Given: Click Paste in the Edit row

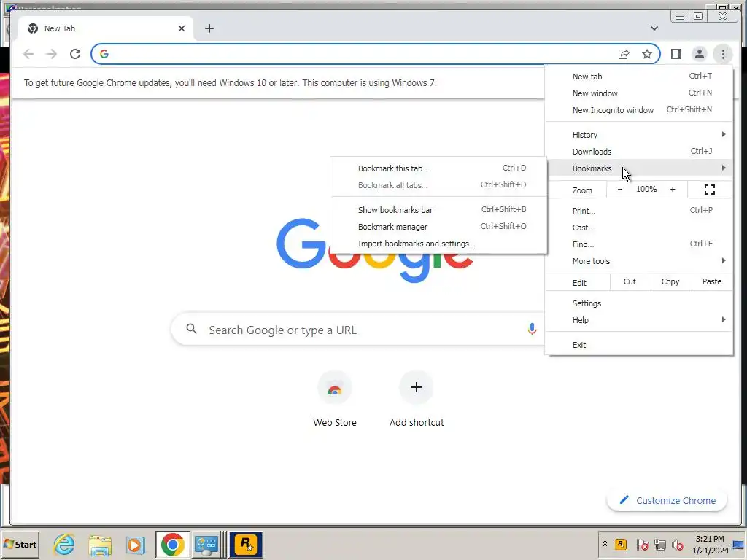Looking at the screenshot, I should tap(712, 282).
